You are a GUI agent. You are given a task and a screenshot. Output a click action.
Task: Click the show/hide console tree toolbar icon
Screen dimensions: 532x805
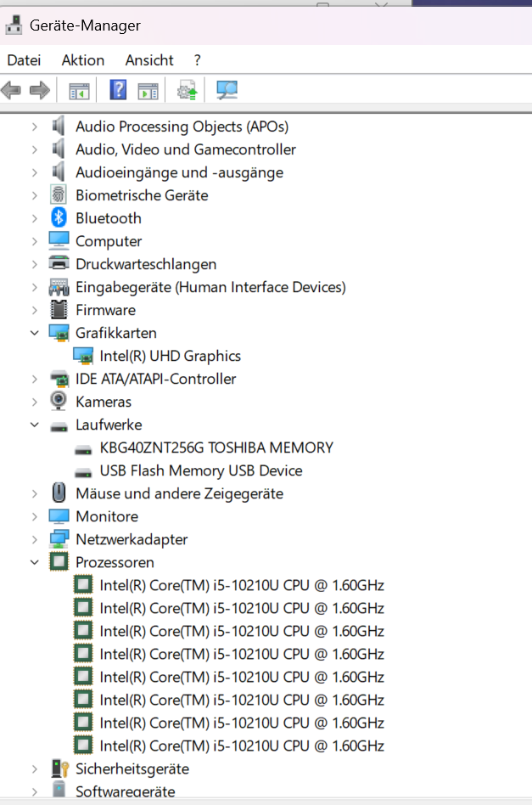(79, 91)
